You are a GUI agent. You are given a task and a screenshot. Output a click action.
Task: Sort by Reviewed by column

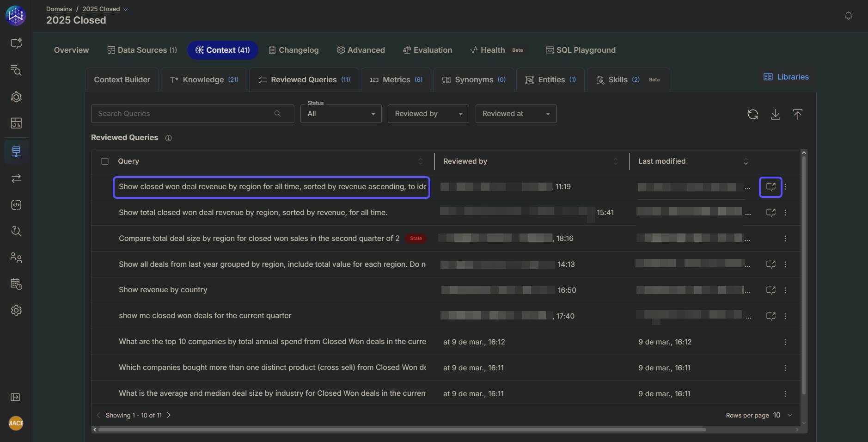tap(615, 161)
